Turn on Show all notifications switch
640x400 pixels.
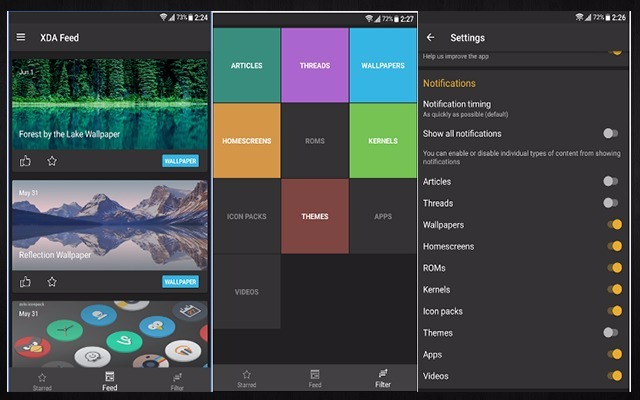610,133
